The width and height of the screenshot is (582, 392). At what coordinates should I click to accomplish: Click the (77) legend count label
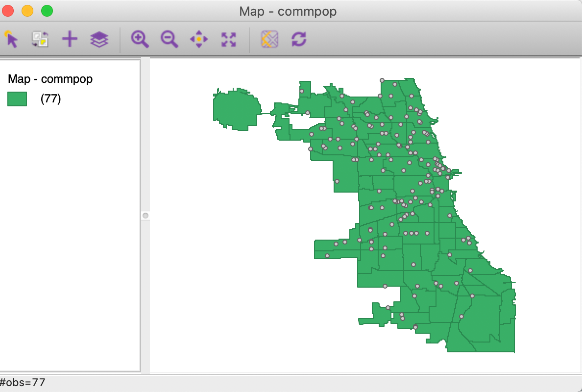coord(50,99)
